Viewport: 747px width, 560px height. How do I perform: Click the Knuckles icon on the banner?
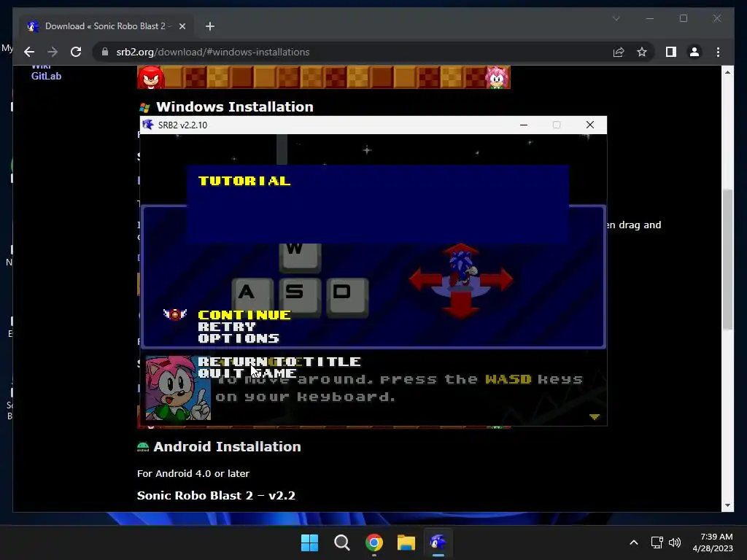tap(150, 77)
